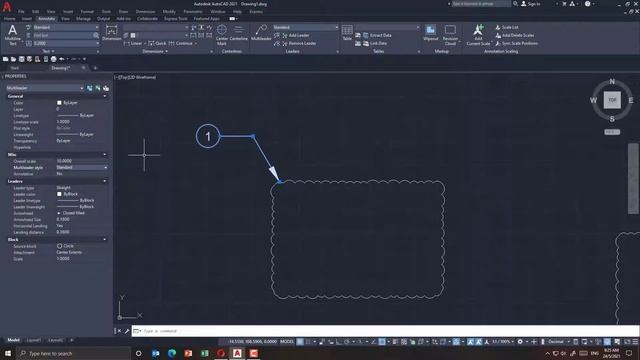Open the Output ribbon tab

point(103,19)
